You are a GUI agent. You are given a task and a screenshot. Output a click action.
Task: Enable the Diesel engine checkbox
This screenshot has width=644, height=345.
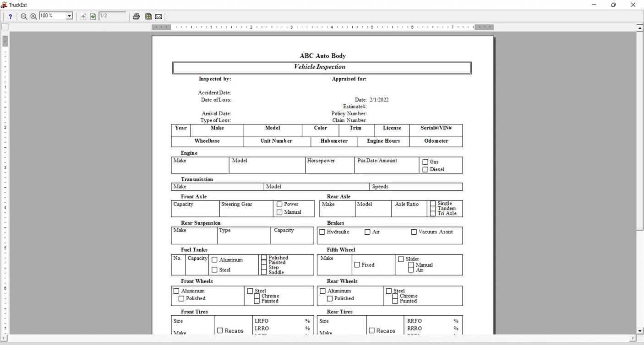point(425,169)
